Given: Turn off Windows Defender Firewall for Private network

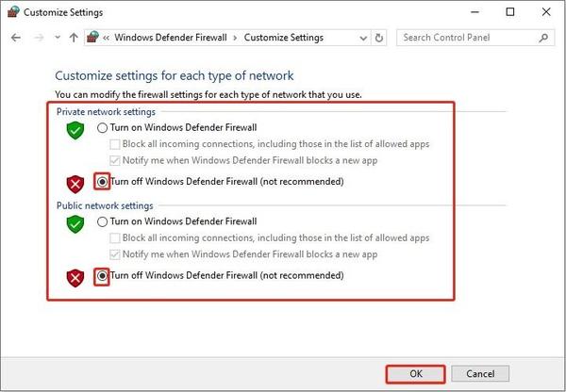Looking at the screenshot, I should point(102,181).
